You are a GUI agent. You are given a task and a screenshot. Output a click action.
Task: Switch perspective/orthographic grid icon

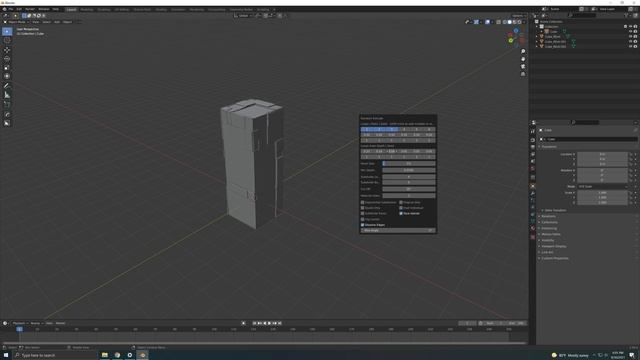point(523,74)
